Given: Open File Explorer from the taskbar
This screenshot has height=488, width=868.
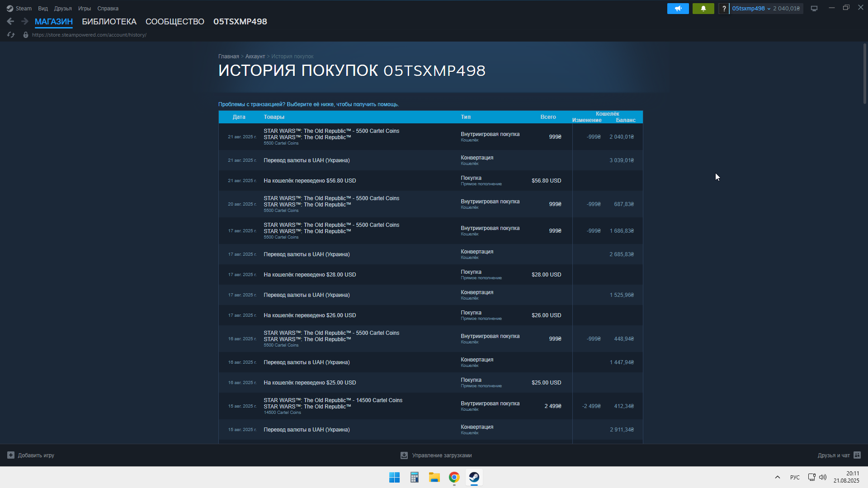Looking at the screenshot, I should click(434, 477).
